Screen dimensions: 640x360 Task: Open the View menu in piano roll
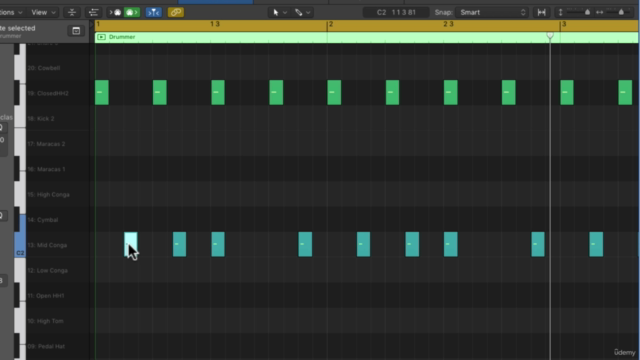pyautogui.click(x=43, y=12)
